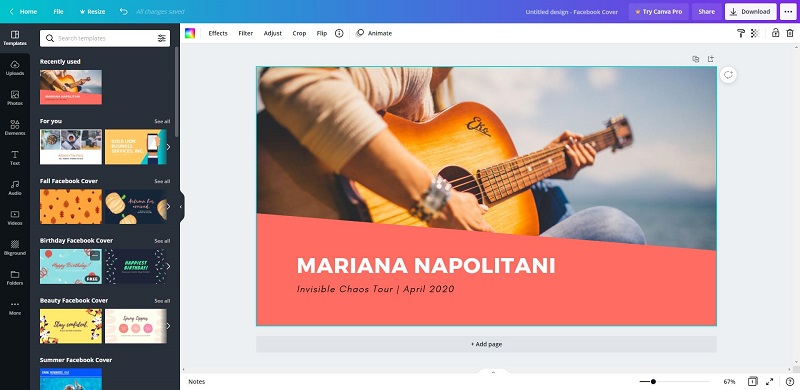Click the Download button
The image size is (800, 390).
click(751, 12)
